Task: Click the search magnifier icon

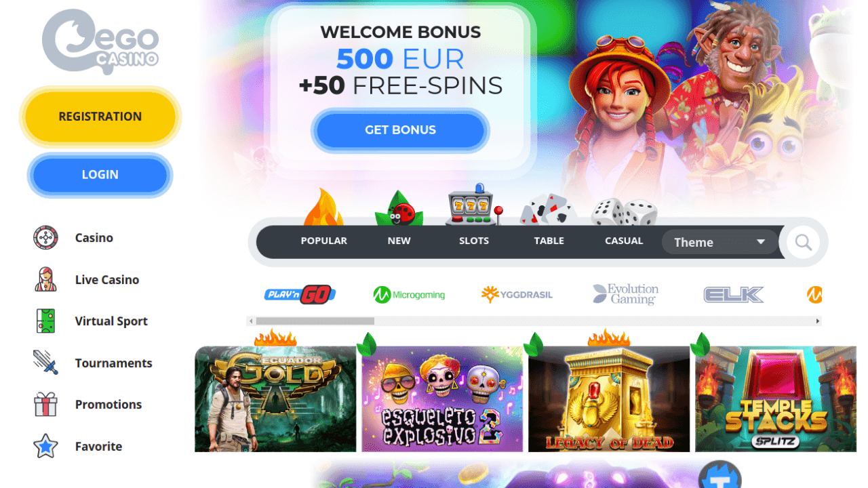Action: (x=804, y=242)
